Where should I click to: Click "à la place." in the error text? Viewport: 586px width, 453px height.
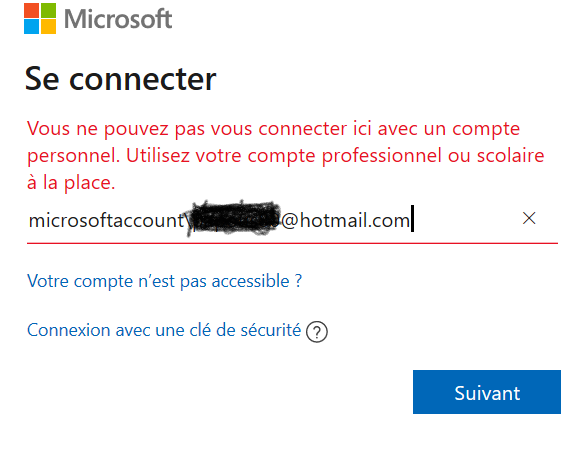point(71,183)
